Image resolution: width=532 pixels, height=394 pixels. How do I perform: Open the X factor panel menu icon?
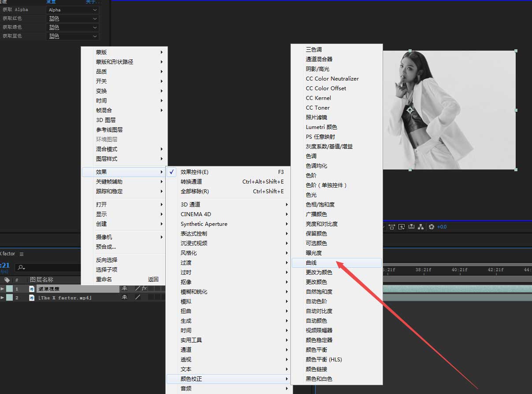pos(22,254)
